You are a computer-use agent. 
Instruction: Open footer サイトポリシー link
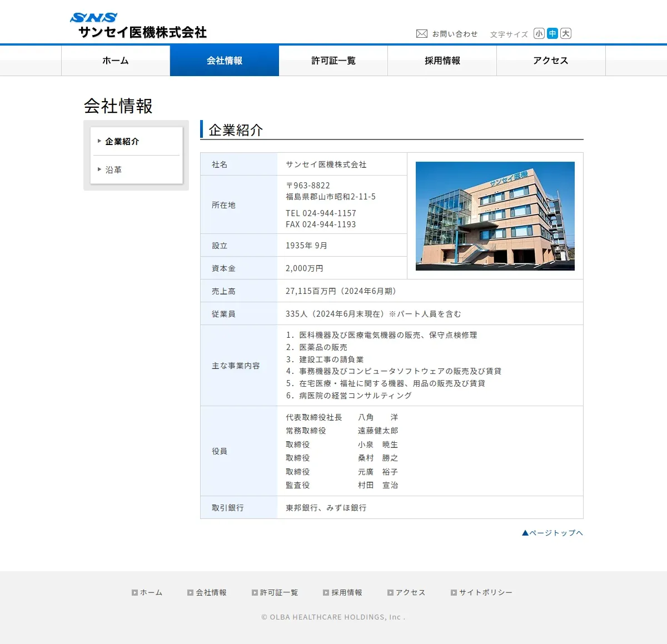(481, 593)
